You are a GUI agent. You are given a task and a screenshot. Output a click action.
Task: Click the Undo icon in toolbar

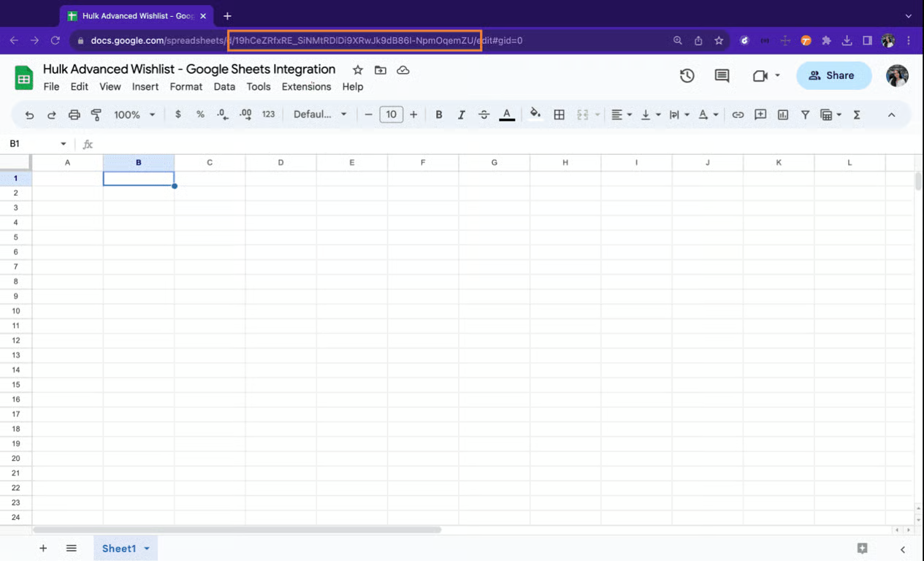tap(29, 115)
